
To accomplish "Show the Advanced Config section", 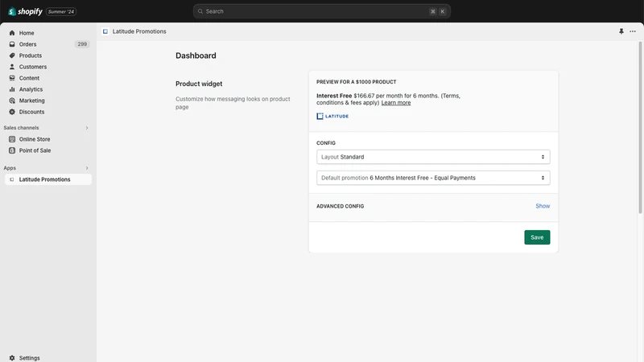I will pyautogui.click(x=543, y=206).
